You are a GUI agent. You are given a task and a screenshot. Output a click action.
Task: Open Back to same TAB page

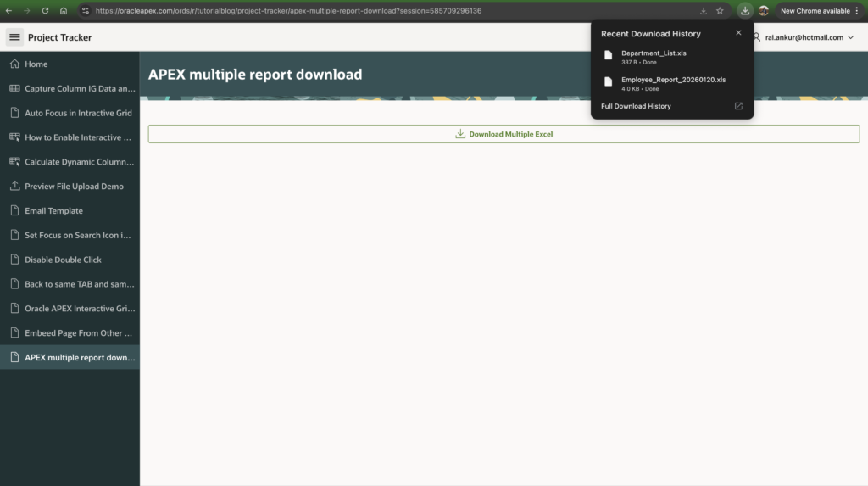pyautogui.click(x=70, y=284)
